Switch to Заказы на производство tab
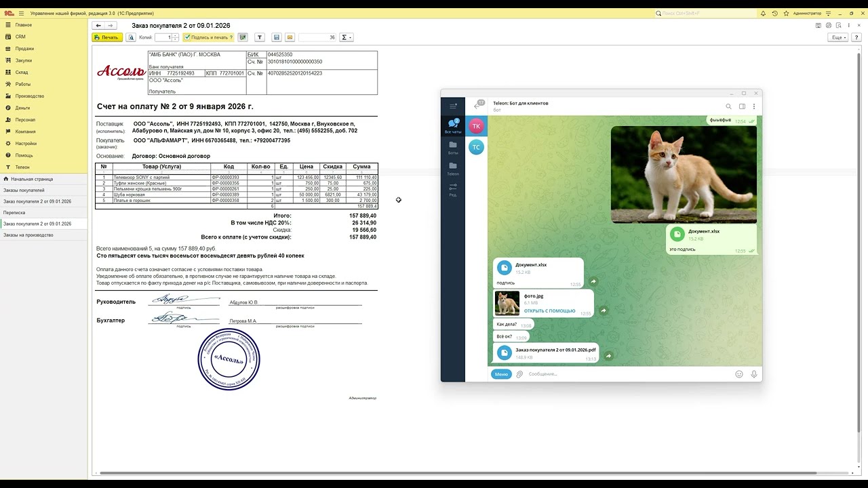 pyautogui.click(x=44, y=235)
